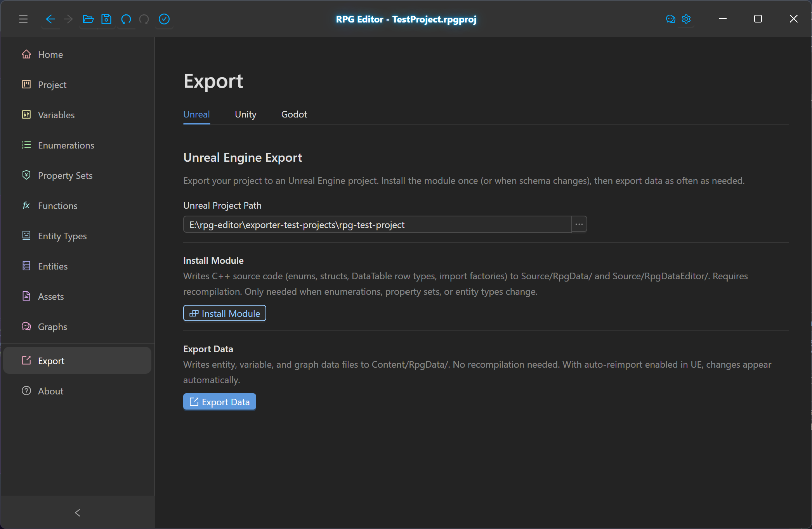Click the Export Data button

220,402
